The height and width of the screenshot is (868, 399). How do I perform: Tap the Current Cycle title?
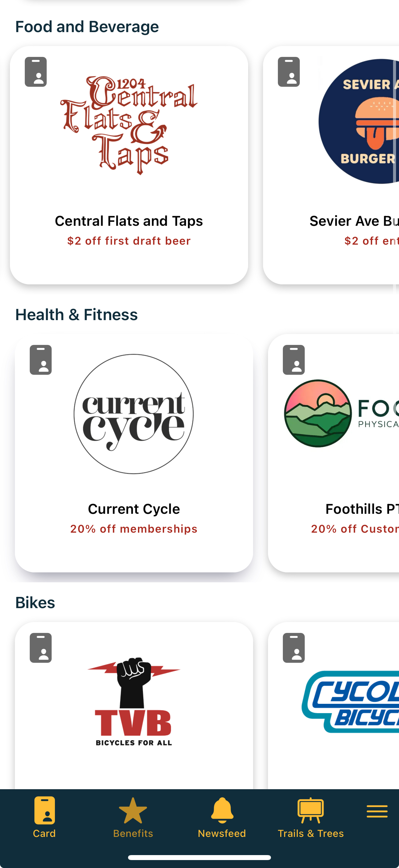coord(134,509)
